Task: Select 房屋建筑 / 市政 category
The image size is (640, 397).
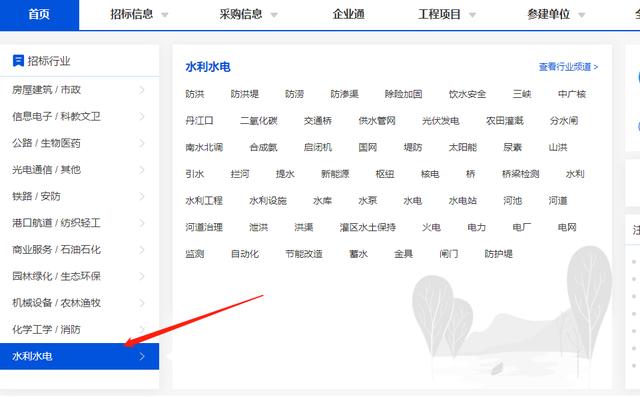Action: [x=46, y=90]
